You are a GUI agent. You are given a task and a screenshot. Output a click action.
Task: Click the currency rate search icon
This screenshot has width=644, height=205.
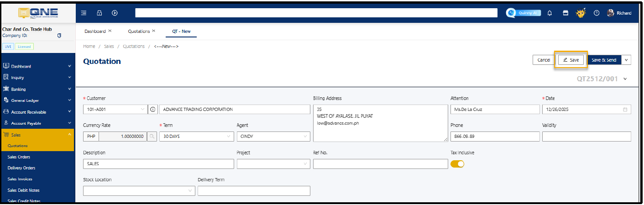click(x=152, y=136)
